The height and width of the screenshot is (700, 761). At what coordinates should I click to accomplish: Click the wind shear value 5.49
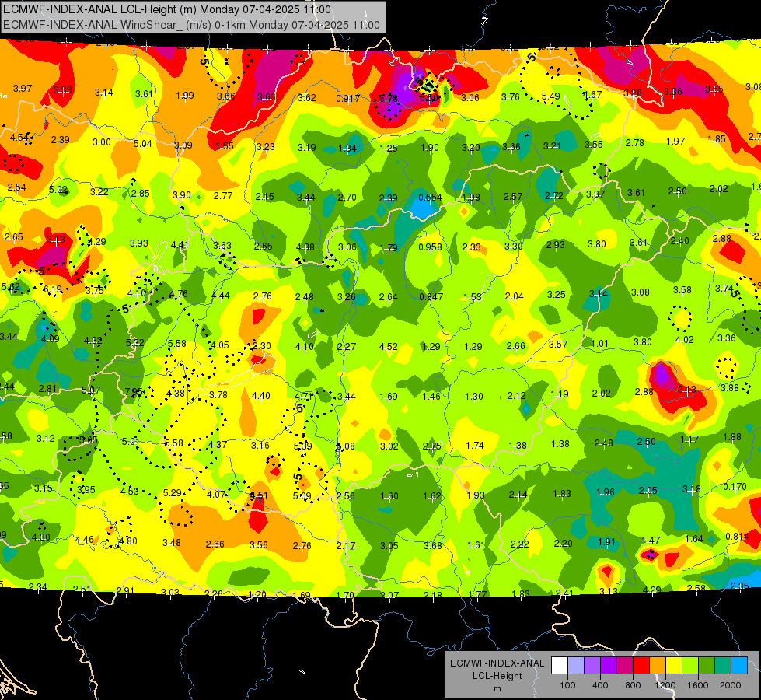551,96
